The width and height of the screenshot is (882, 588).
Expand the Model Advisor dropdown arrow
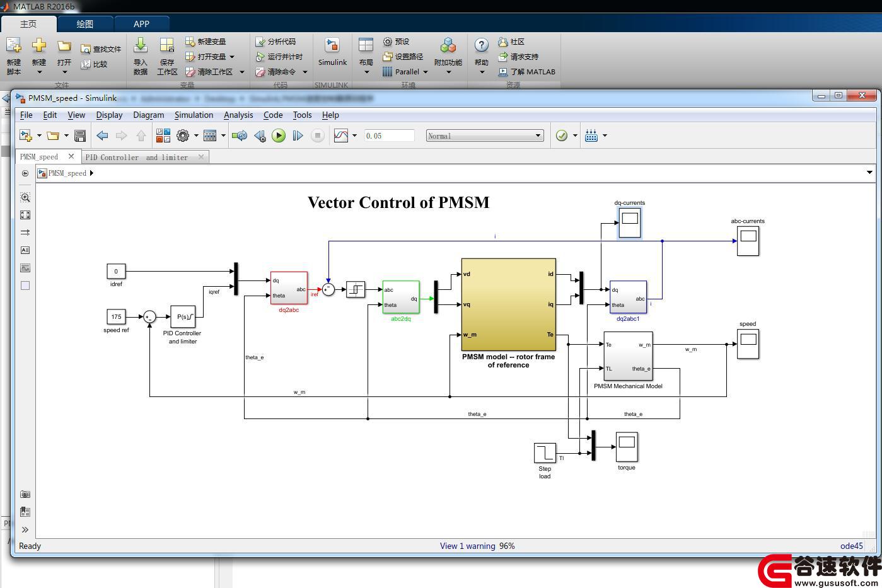[x=575, y=135]
